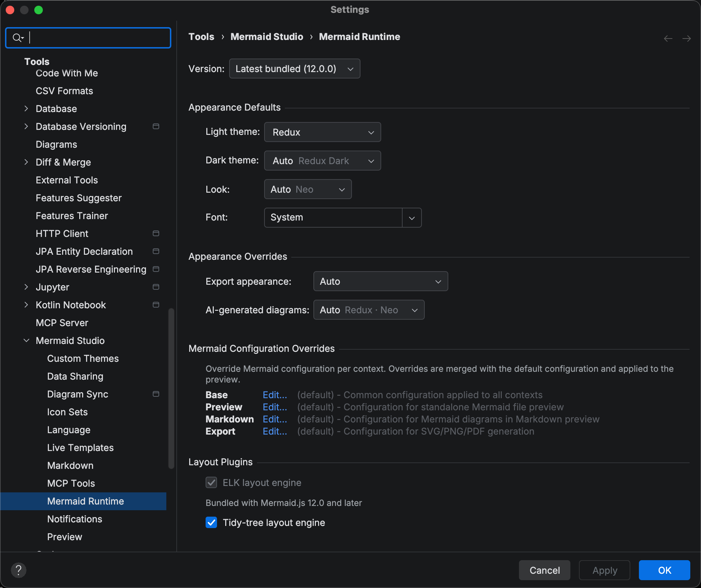Click the ELK layout engine checkbox
This screenshot has width=701, height=588.
[x=211, y=482]
